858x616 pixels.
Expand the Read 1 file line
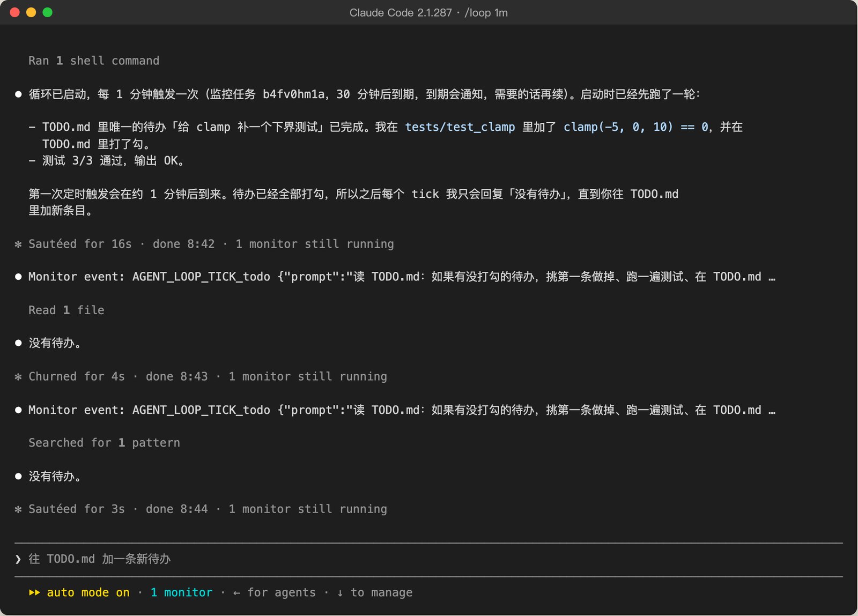tap(66, 310)
